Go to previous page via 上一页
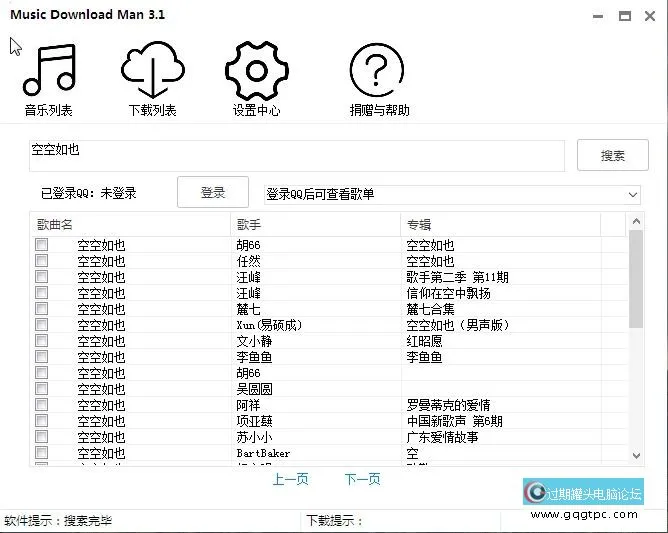The width and height of the screenshot is (668, 533). [290, 479]
